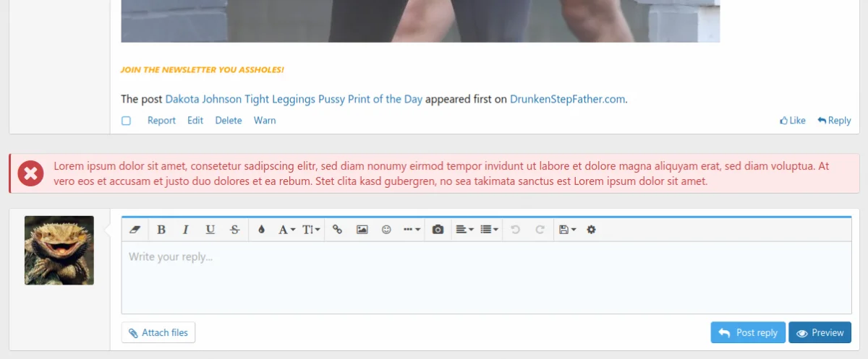Open the text alignment dropdown
Viewport: 868px width, 359px height.
click(464, 230)
